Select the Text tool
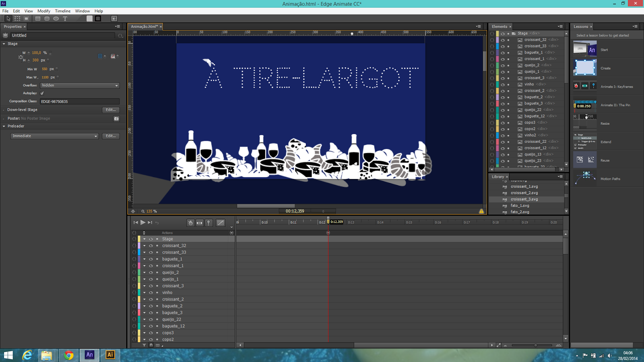644x362 pixels. point(65,19)
